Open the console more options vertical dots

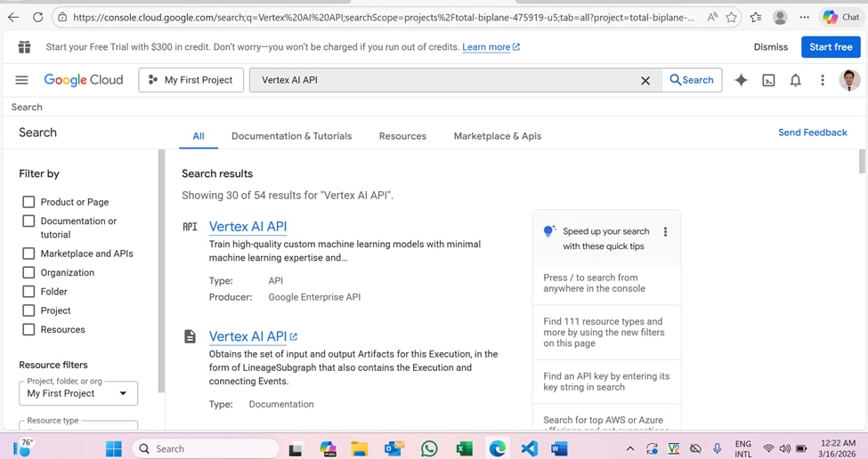(823, 80)
